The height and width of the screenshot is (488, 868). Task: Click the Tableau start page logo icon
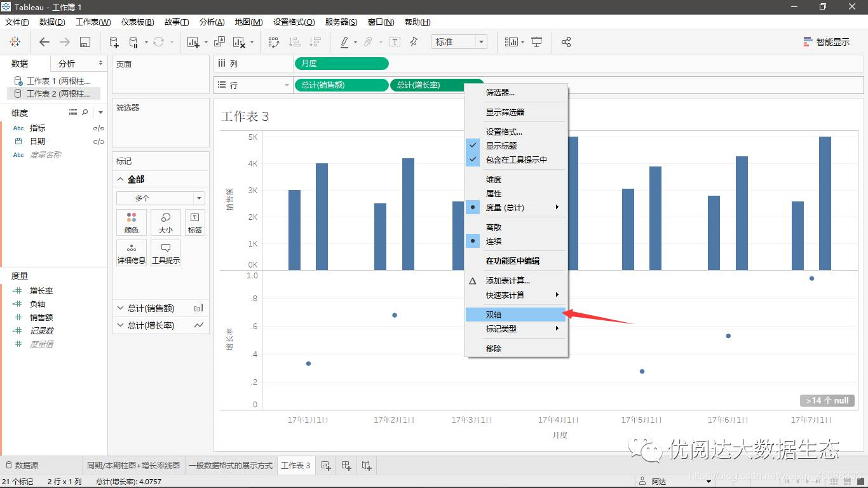[15, 42]
